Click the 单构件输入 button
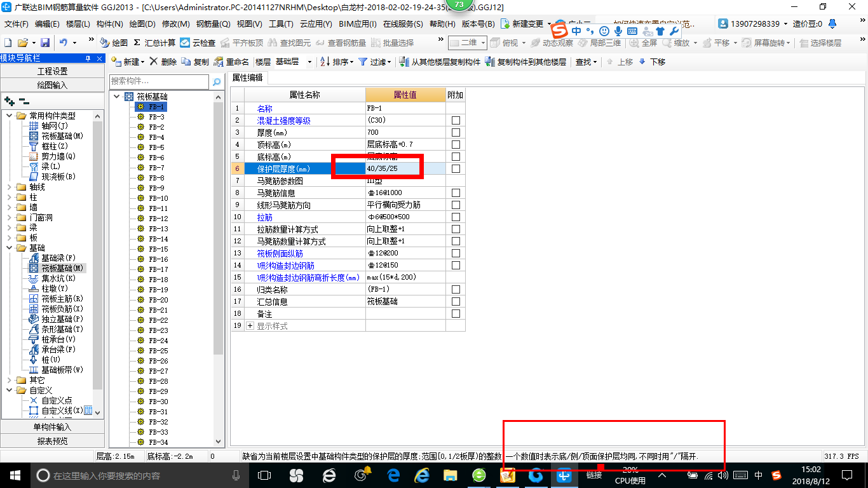The image size is (868, 488). pyautogui.click(x=52, y=427)
